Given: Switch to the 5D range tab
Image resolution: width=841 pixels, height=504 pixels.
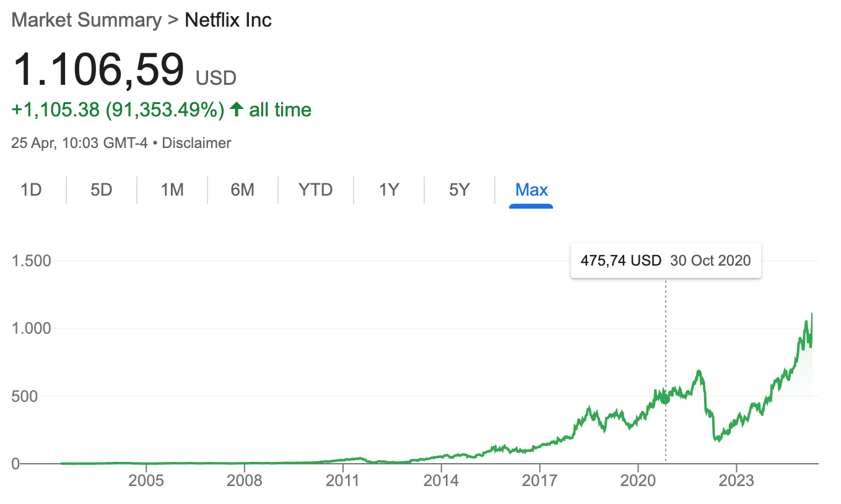Looking at the screenshot, I should coord(101,189).
